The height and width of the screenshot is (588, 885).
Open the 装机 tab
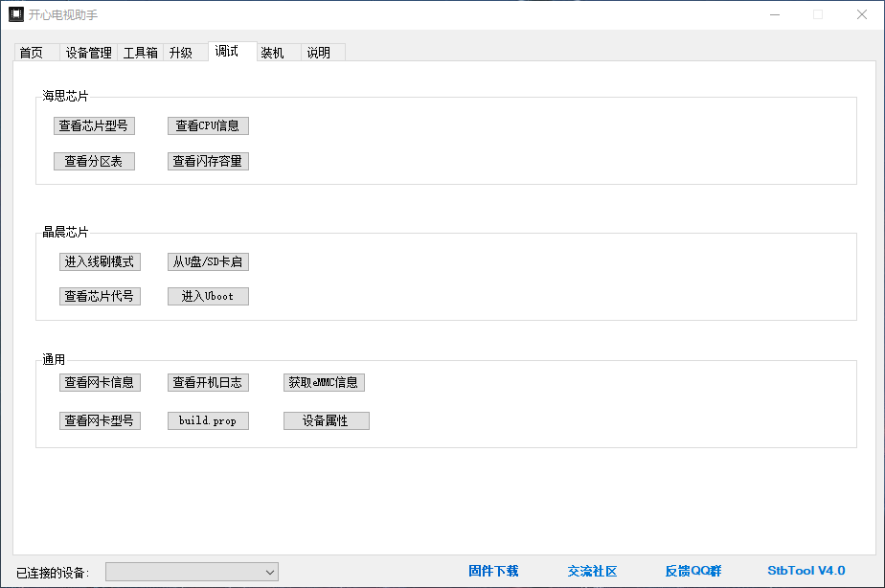tap(273, 54)
